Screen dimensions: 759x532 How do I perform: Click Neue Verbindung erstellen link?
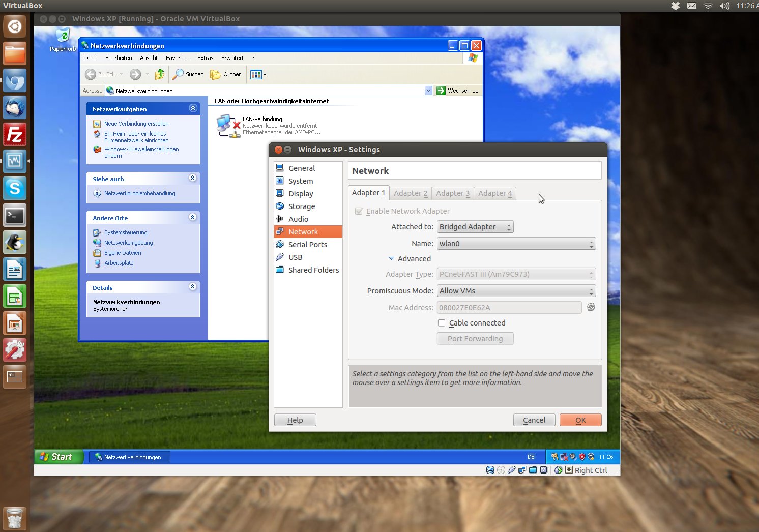(x=136, y=124)
